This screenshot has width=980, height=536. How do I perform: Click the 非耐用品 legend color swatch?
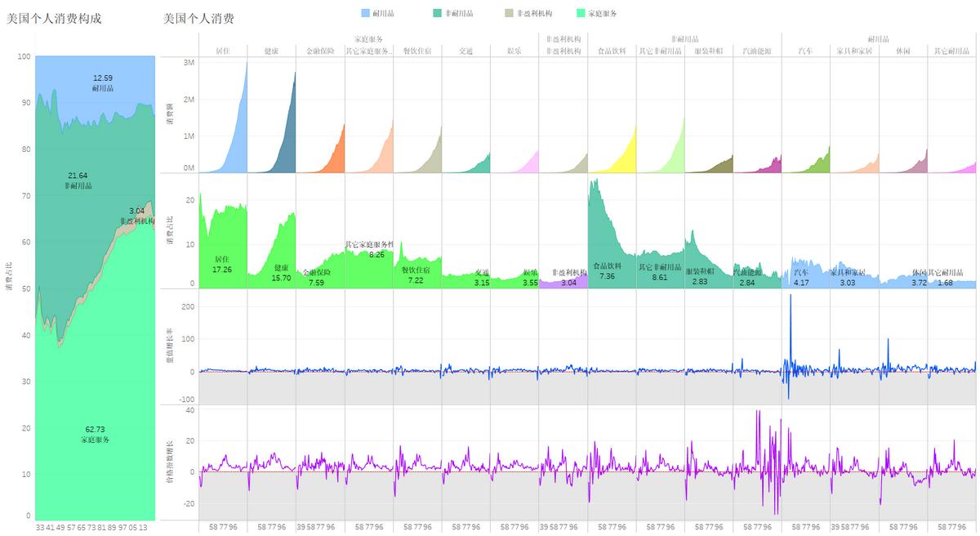[438, 13]
